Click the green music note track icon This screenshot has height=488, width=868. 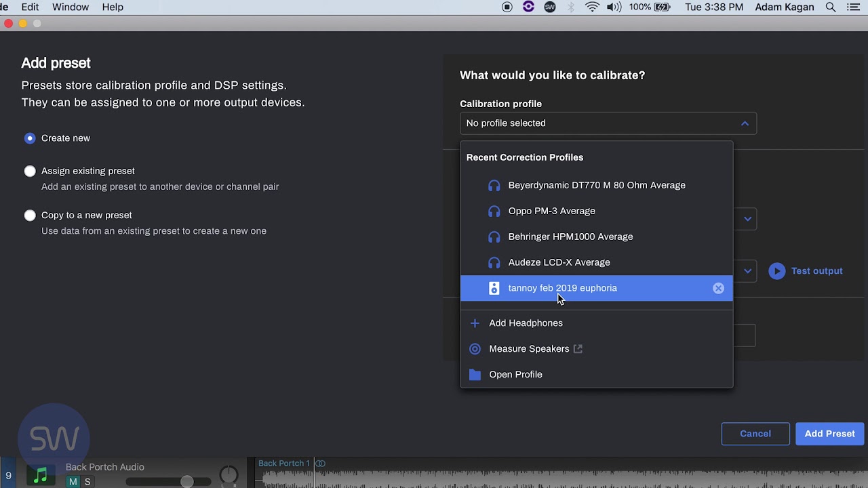point(41,476)
